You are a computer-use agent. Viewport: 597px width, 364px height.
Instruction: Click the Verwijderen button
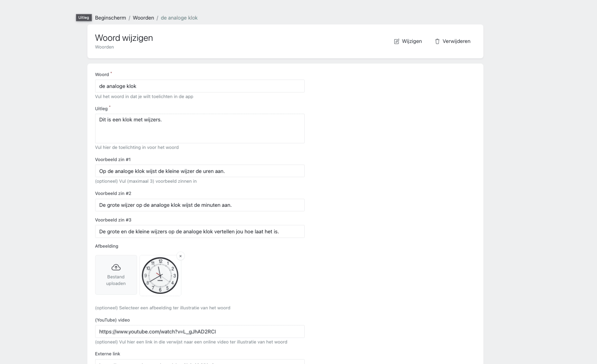click(453, 41)
